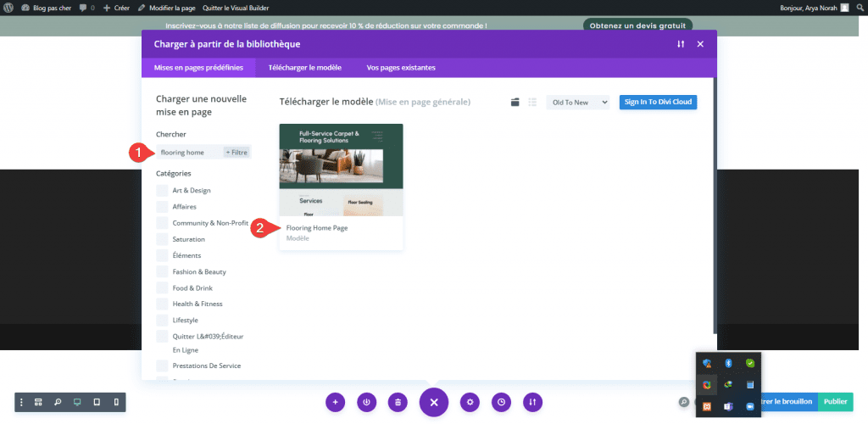Image resolution: width=868 pixels, height=424 pixels.
Task: Open Bonjour, Arya Norah account menu
Action: (x=814, y=8)
